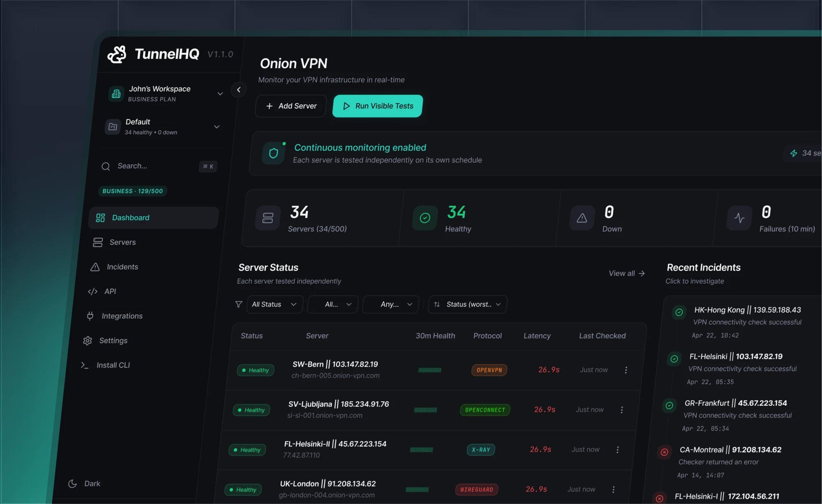Click the 30m Health column header
The image size is (822, 504).
435,336
